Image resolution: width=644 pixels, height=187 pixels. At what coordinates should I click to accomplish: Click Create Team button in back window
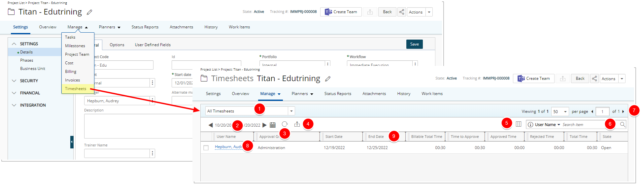click(341, 12)
